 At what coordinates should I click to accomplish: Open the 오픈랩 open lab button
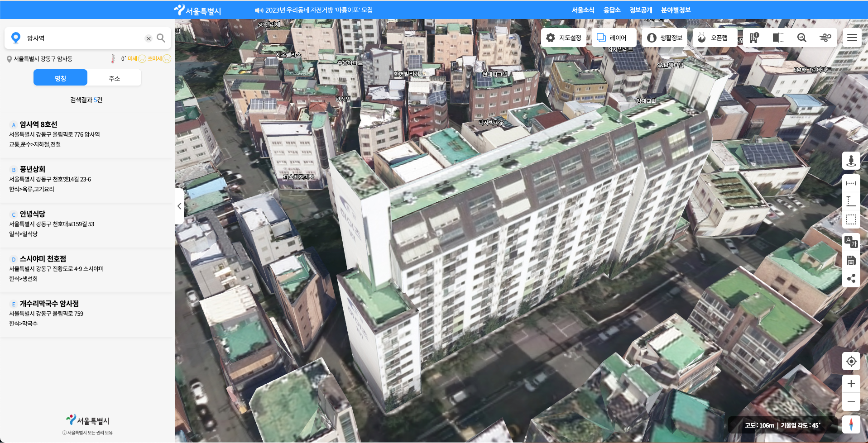click(715, 38)
